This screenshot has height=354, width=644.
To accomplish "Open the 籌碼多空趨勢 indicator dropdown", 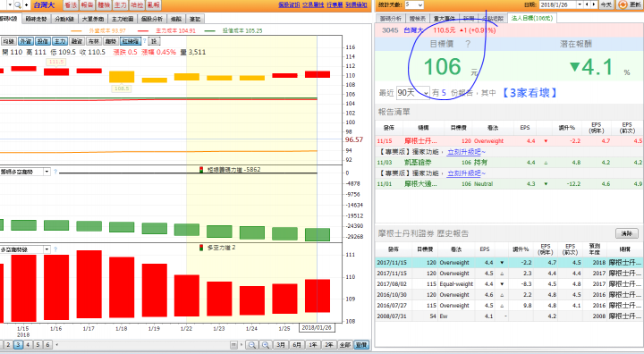I will [x=47, y=172].
